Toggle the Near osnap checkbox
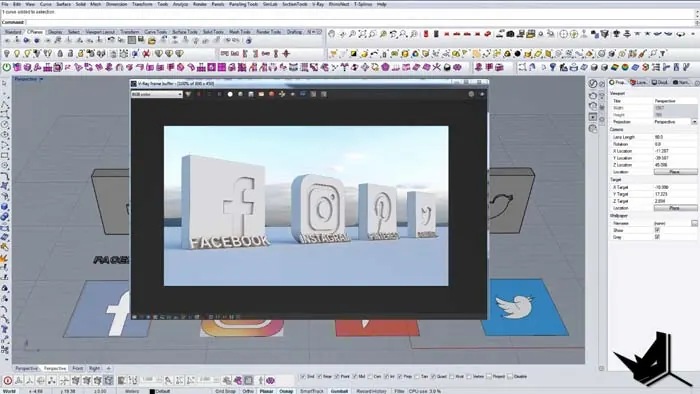The image size is (700, 394). point(319,377)
